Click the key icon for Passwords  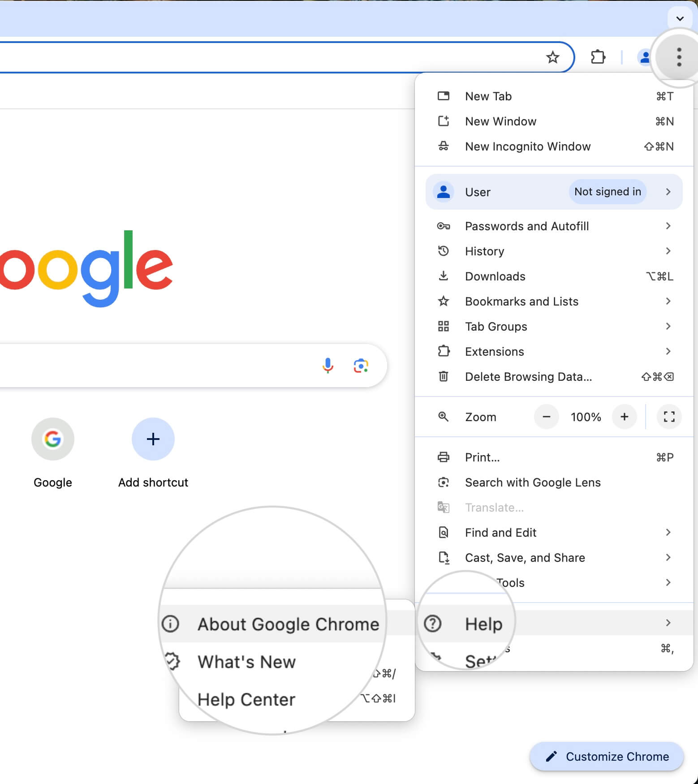[x=443, y=226]
